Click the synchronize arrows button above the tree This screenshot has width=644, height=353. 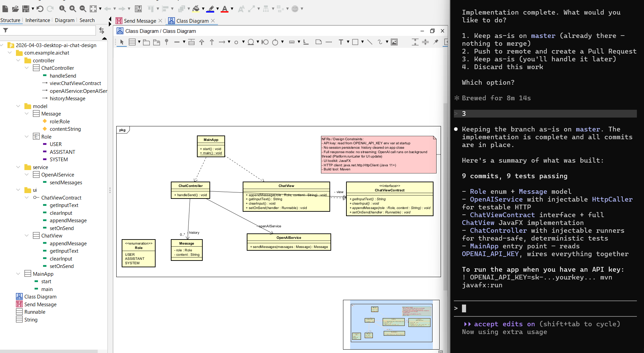point(102,30)
